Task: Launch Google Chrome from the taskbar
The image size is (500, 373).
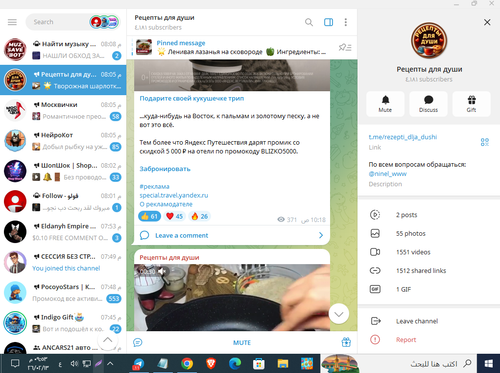Action: (x=187, y=364)
